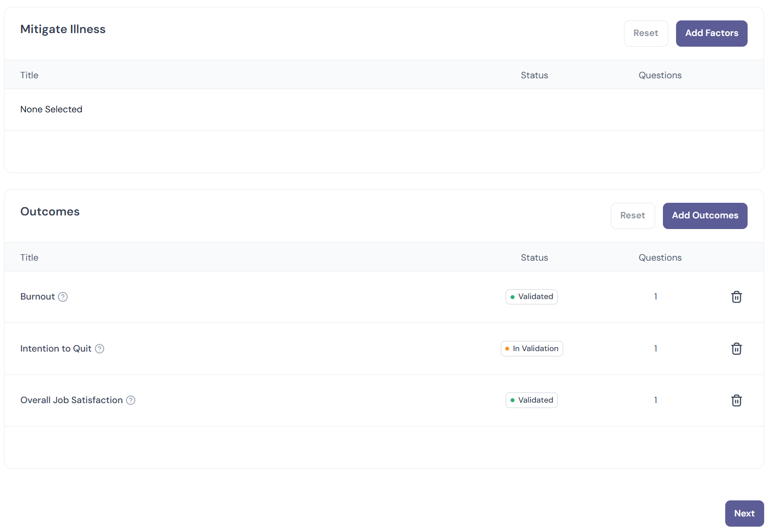Reset the Mitigate Illness section
This screenshot has width=770, height=532.
pos(646,34)
